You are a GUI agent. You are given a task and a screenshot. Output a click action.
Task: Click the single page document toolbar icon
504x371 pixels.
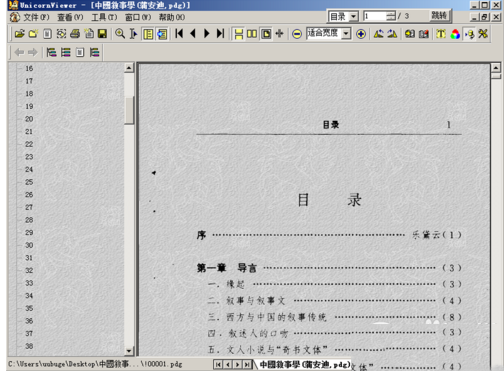47,34
